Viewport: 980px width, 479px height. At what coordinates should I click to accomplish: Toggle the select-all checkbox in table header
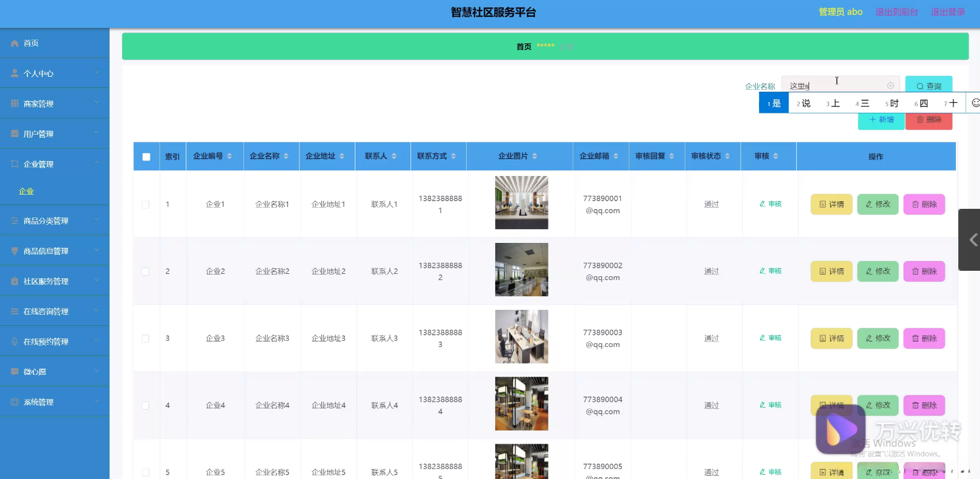coord(146,157)
